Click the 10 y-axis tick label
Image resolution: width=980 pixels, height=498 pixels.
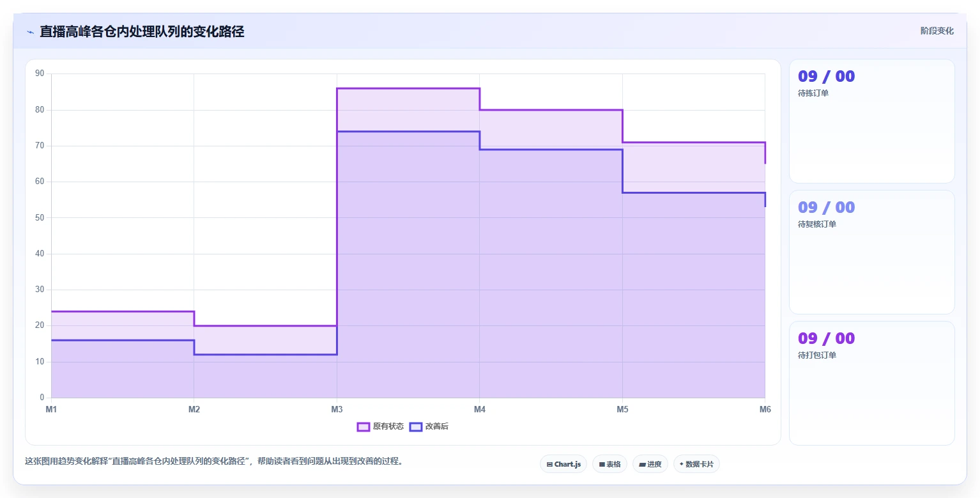(x=40, y=362)
